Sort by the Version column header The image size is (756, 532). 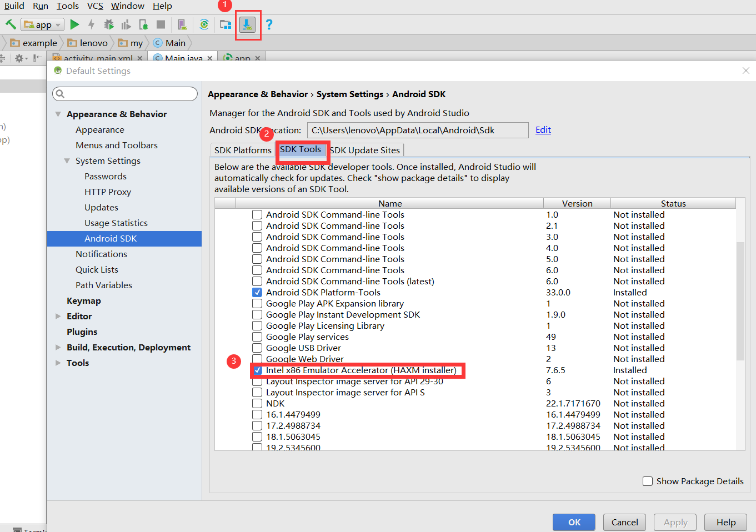tap(577, 203)
